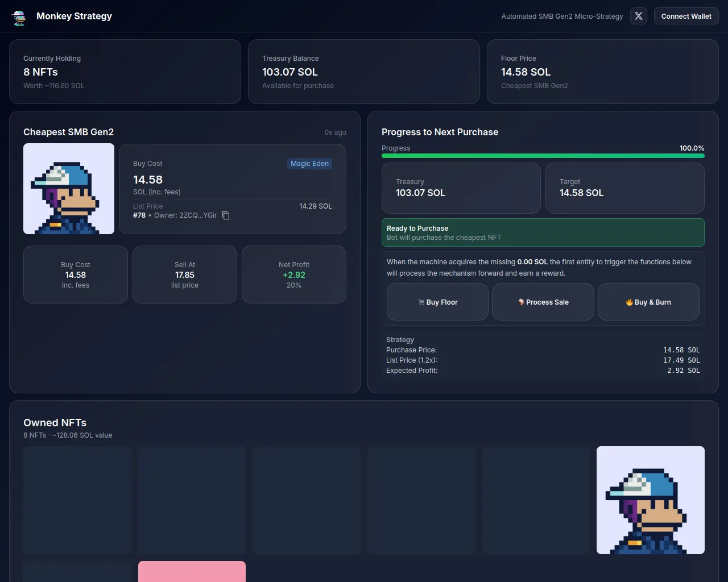Click the 100.0% progress percentage
This screenshot has height=582, width=728.
coord(692,148)
